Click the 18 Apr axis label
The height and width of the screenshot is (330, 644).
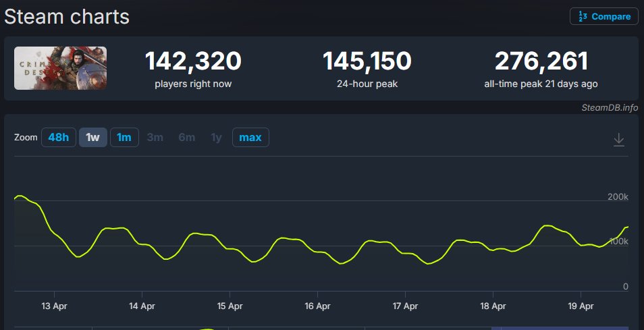(493, 306)
